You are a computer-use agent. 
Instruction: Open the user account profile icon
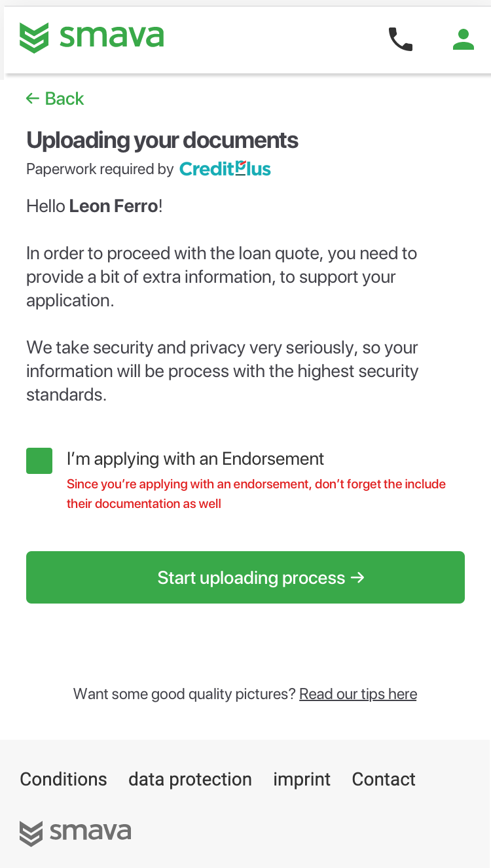click(x=463, y=39)
